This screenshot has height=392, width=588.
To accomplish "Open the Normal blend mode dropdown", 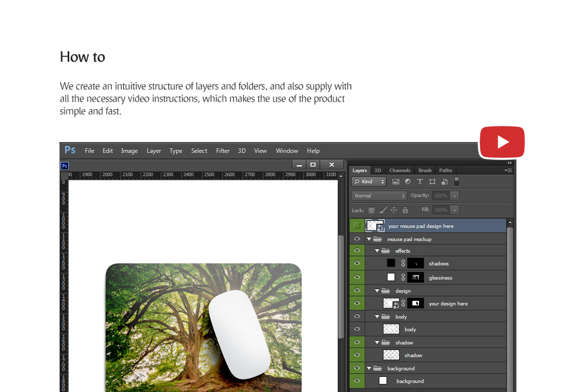I will [379, 196].
